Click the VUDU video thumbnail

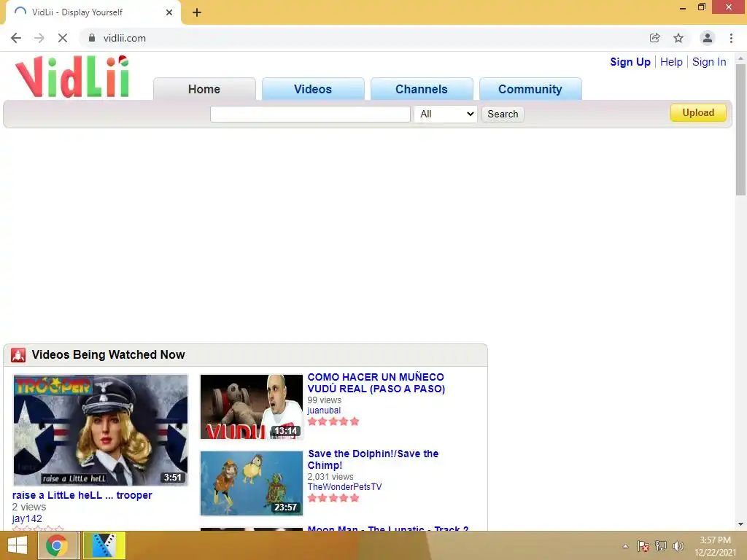click(x=252, y=407)
